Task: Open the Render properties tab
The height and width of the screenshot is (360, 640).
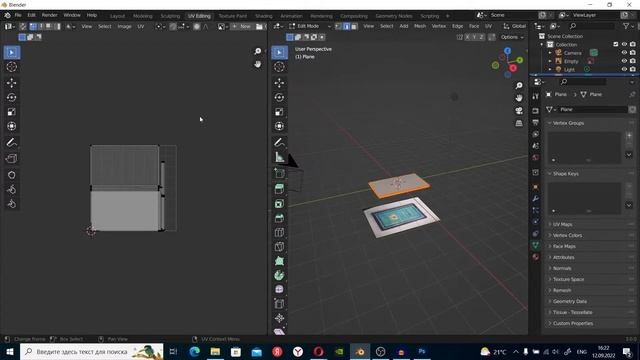Action: [x=536, y=111]
